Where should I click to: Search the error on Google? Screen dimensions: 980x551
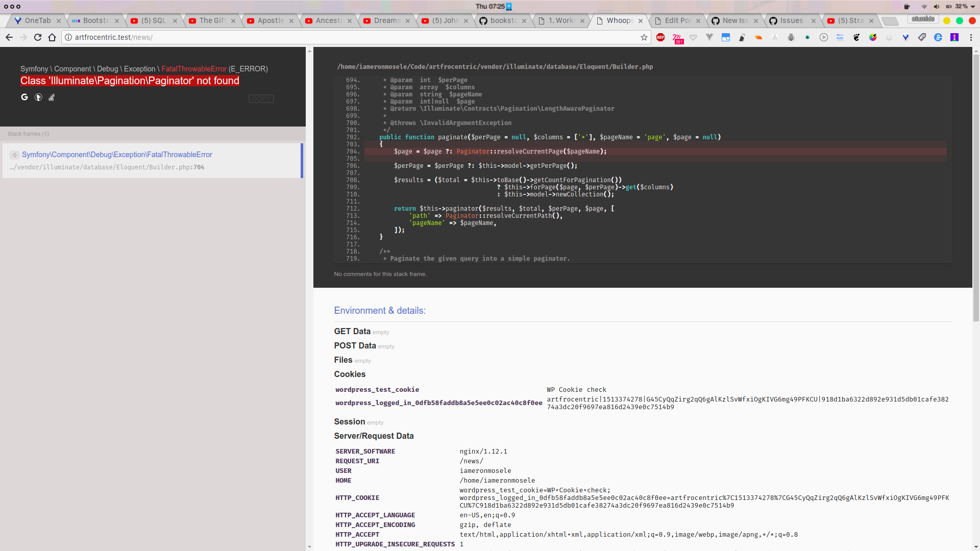coord(25,98)
